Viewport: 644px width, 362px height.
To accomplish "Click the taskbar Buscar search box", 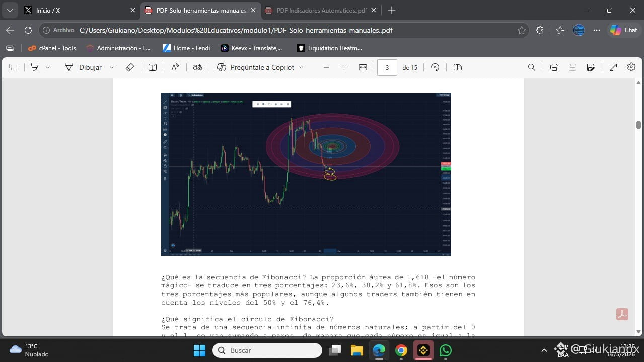I will [267, 350].
